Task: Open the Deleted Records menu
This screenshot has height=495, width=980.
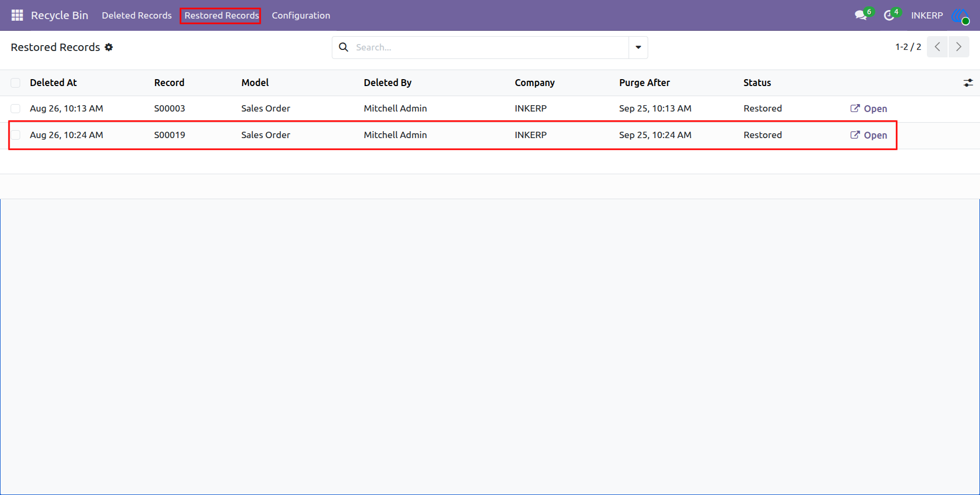Action: point(136,15)
